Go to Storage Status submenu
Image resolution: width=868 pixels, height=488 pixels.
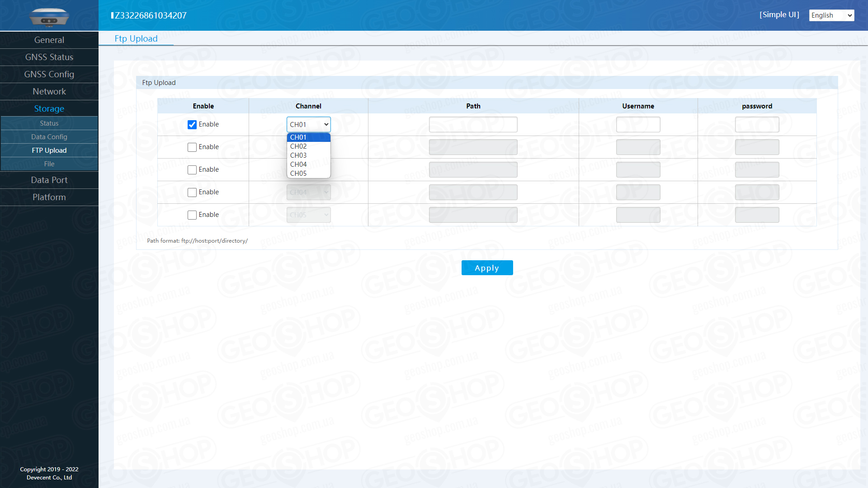[49, 123]
